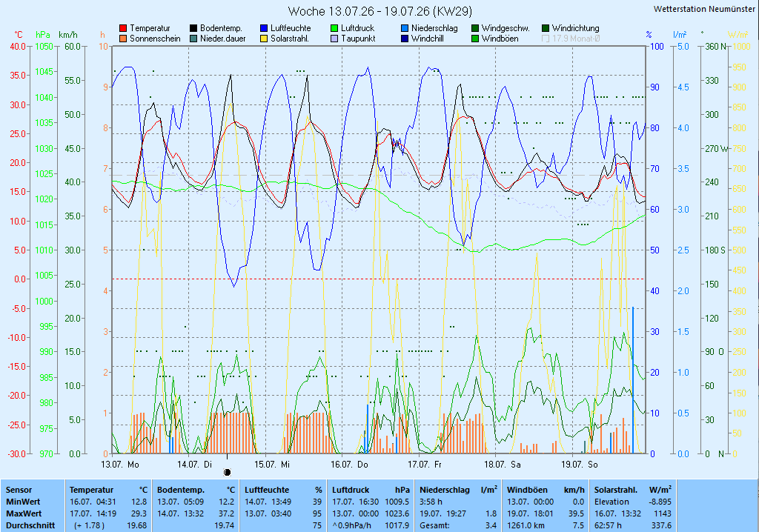Click the Wetterstation Neumünster label
Screen dimensions: 759x532
(704, 9)
